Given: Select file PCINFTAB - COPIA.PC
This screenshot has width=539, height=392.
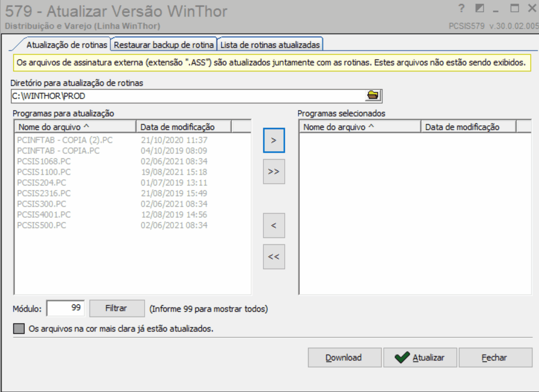Looking at the screenshot, I should coord(58,151).
